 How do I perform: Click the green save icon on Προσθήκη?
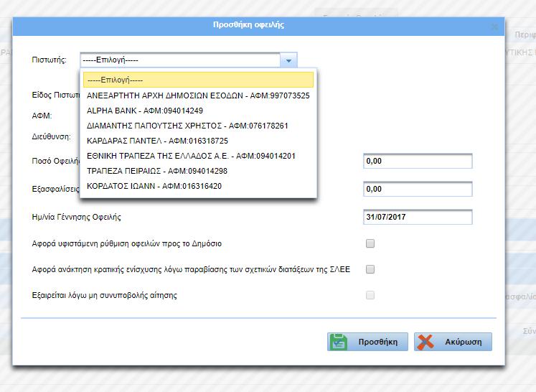339,342
